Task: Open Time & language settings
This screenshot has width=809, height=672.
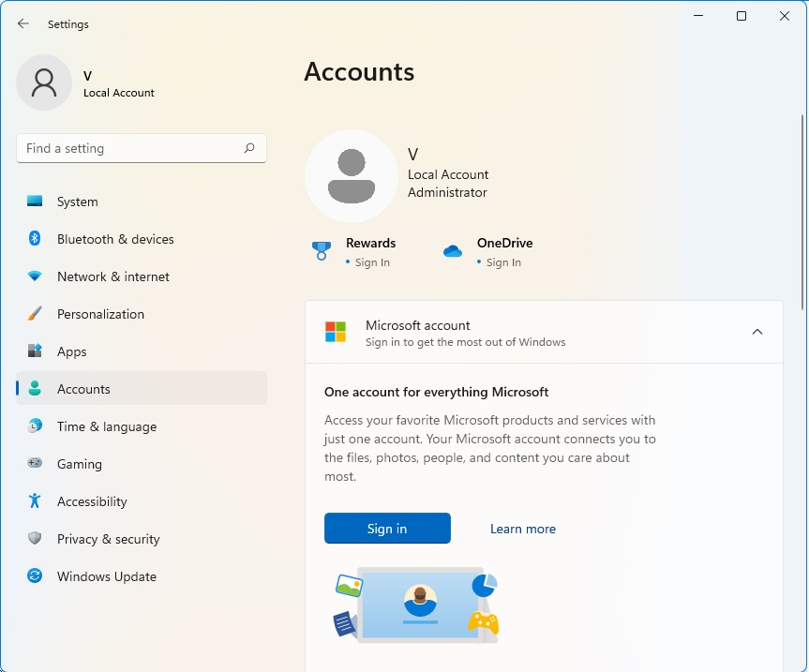Action: [142, 426]
